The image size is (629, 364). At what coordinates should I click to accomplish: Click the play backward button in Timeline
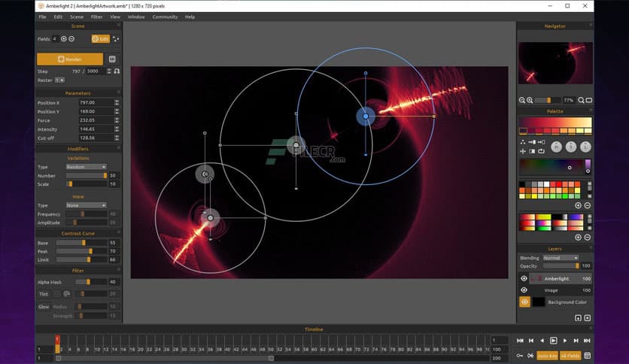tap(542, 341)
